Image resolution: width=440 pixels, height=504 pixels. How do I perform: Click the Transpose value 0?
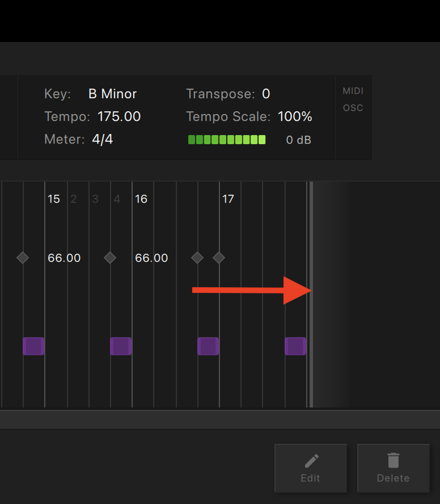click(x=266, y=94)
